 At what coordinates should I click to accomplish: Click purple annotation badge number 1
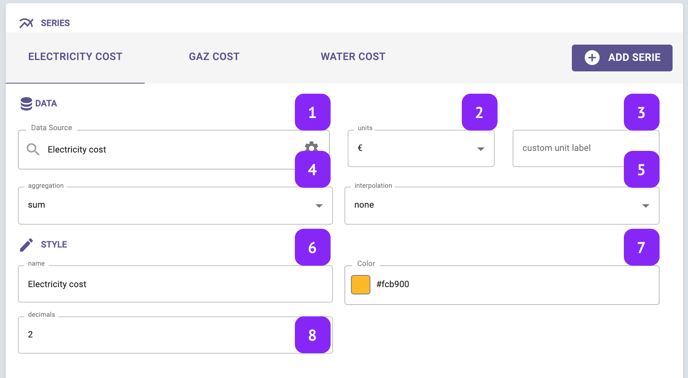[x=312, y=112]
